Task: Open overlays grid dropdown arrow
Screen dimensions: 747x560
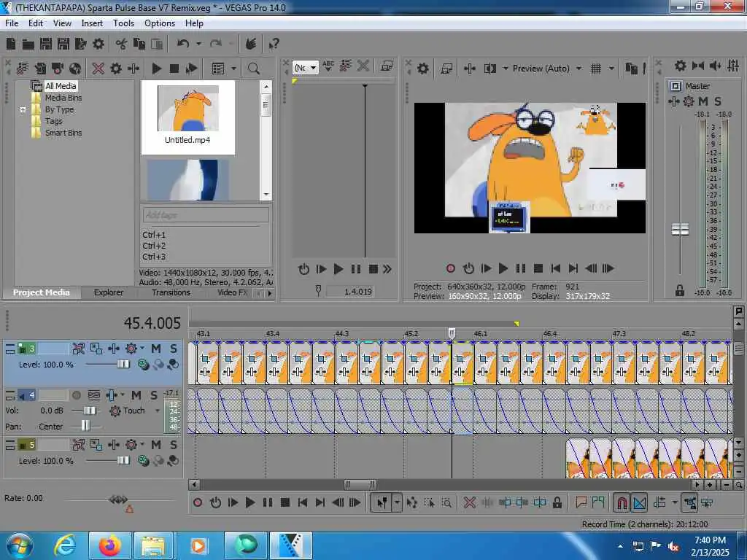Action: pyautogui.click(x=612, y=69)
